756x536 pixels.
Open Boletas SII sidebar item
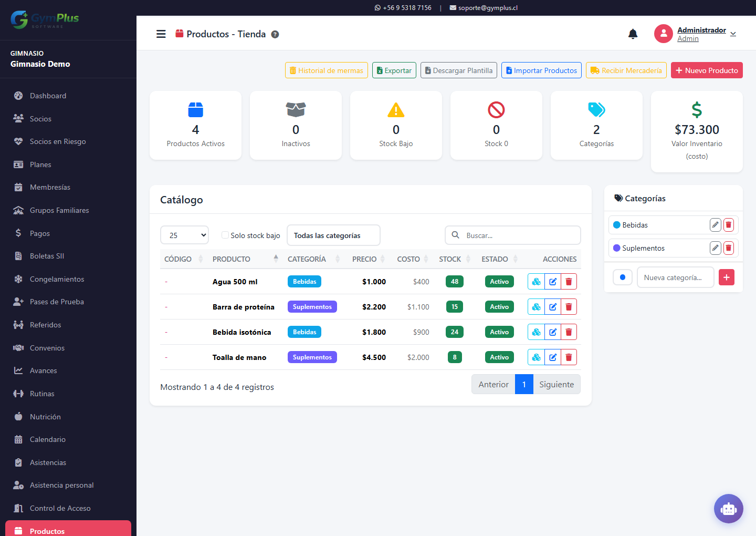click(68, 256)
